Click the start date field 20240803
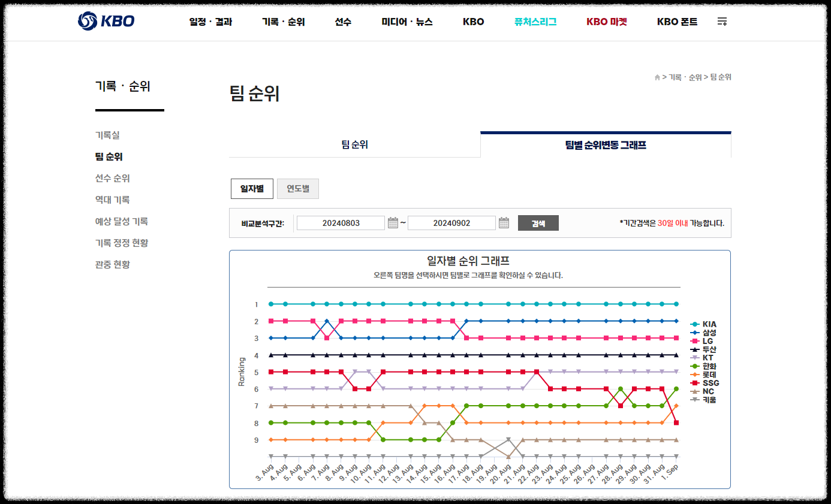Image resolution: width=831 pixels, height=504 pixels. point(341,223)
